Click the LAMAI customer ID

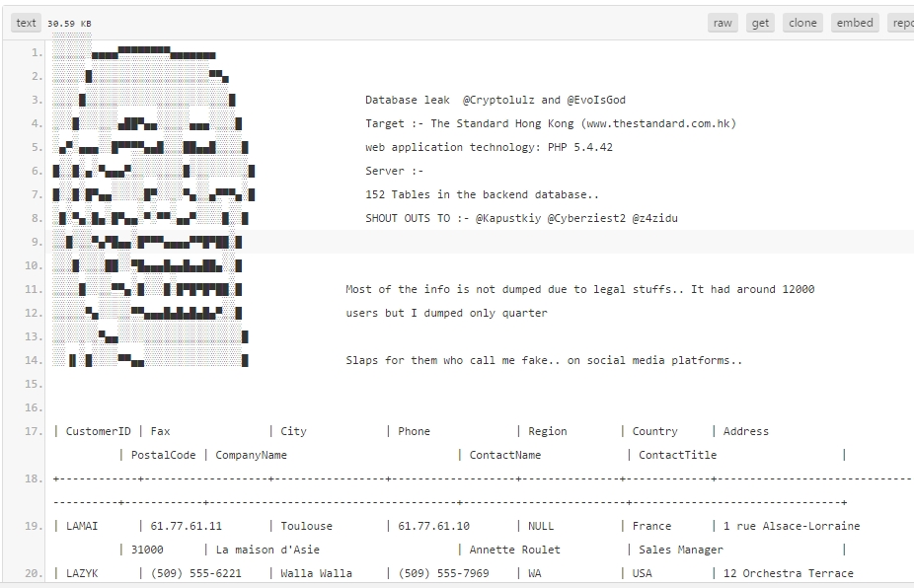[82, 526]
